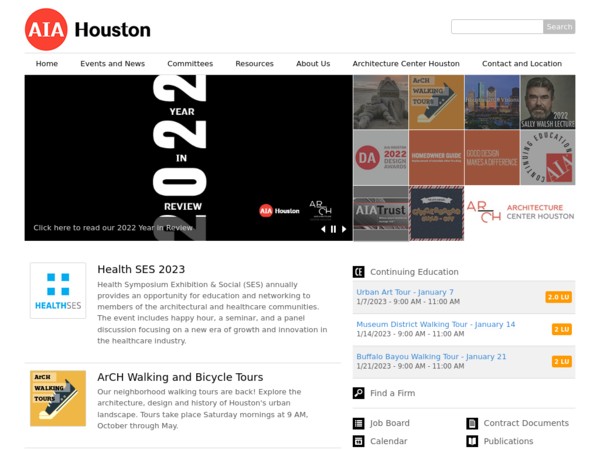The width and height of the screenshot is (600, 450).
Task: Click inside the search text field
Action: [497, 26]
